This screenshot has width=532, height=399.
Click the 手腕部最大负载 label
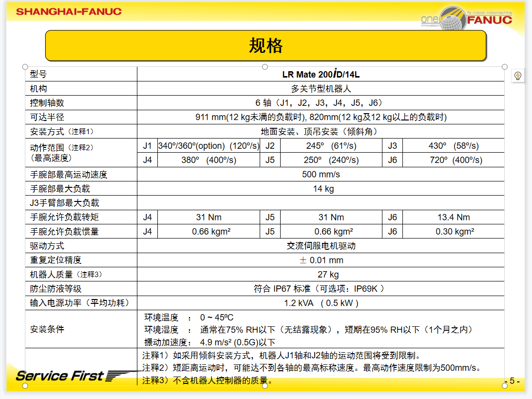click(60, 189)
